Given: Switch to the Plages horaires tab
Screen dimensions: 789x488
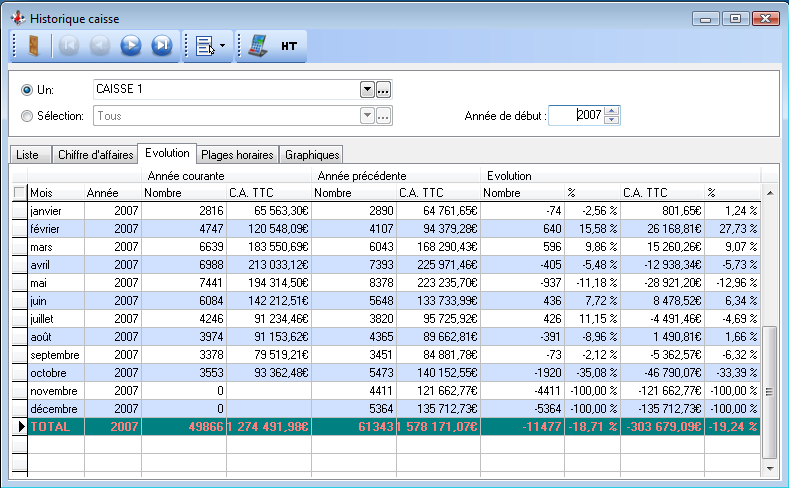Looking at the screenshot, I should click(x=236, y=155).
